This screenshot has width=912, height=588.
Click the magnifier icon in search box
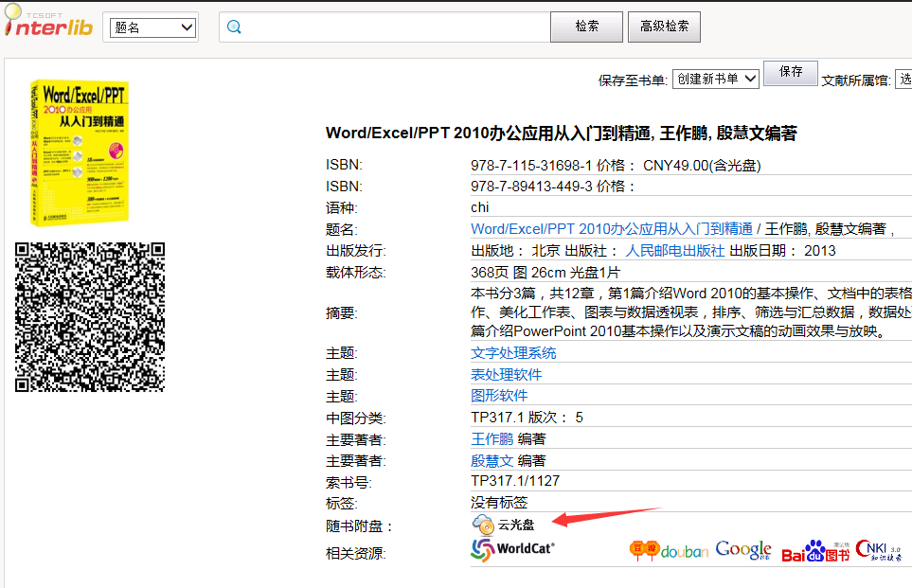234,27
